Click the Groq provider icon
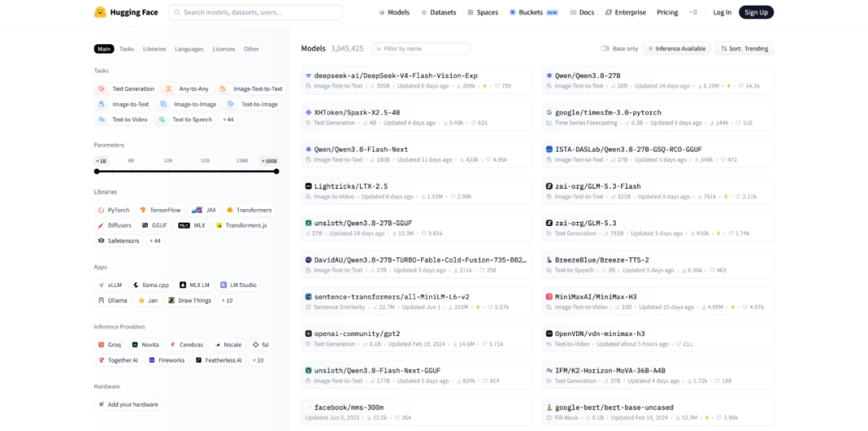This screenshot has height=431, width=868. pyautogui.click(x=101, y=345)
